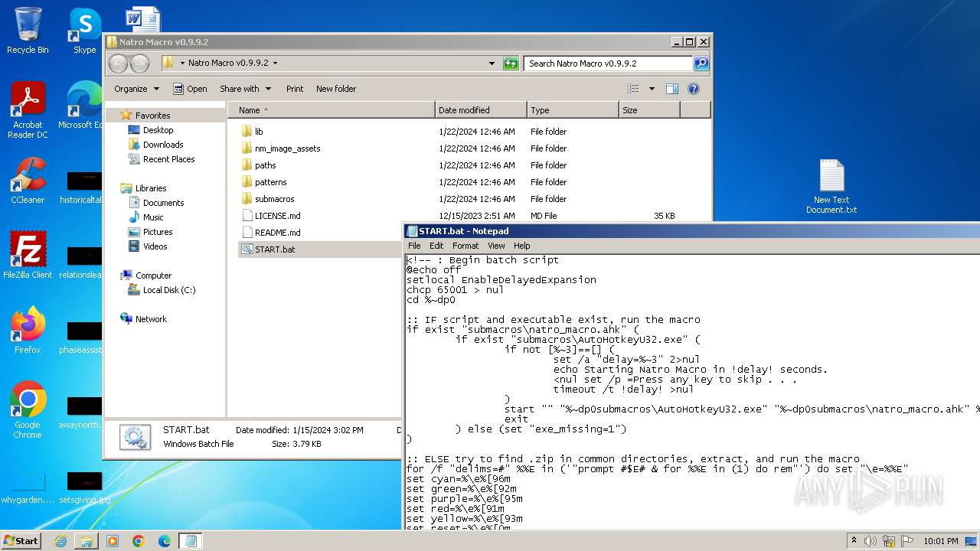Click the Search Natro Macro input field

click(x=608, y=64)
